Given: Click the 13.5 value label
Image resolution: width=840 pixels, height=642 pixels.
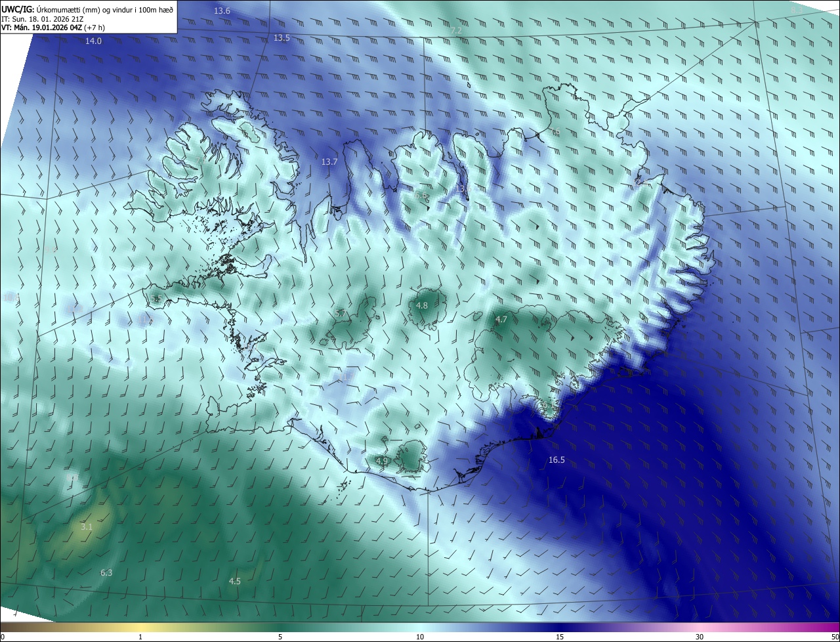Looking at the screenshot, I should tap(282, 38).
